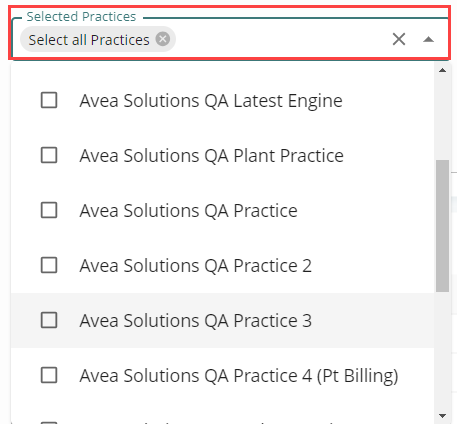Focus the Selected Practices input field
Screen dimensions: 457x424
[280, 39]
